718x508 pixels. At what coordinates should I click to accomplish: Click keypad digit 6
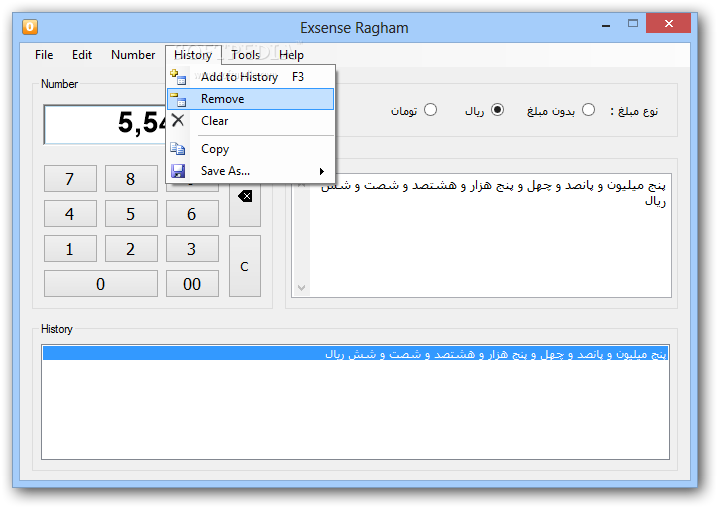click(192, 214)
